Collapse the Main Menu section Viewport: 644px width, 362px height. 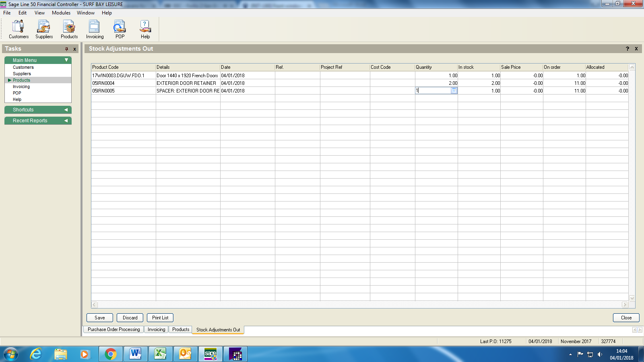[x=66, y=60]
